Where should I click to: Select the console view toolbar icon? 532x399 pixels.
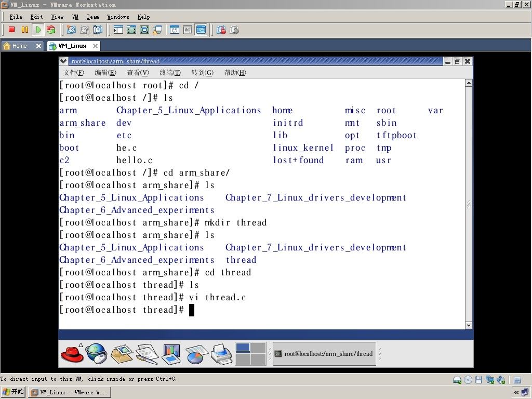click(201, 30)
